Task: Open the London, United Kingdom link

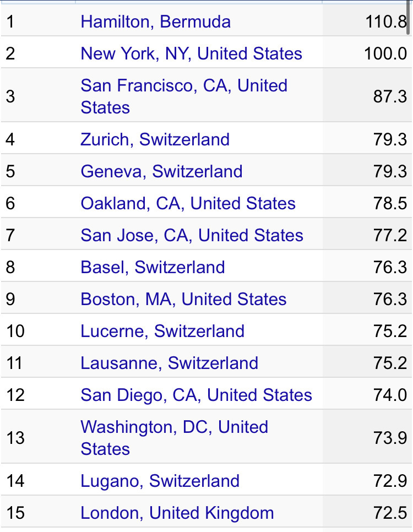Action: tap(177, 513)
